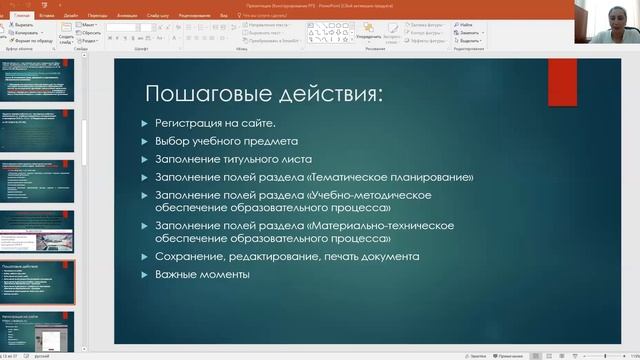This screenshot has height=360, width=640.
Task: Switch to Insert (Вставка) ribbon tab
Action: (x=47, y=16)
